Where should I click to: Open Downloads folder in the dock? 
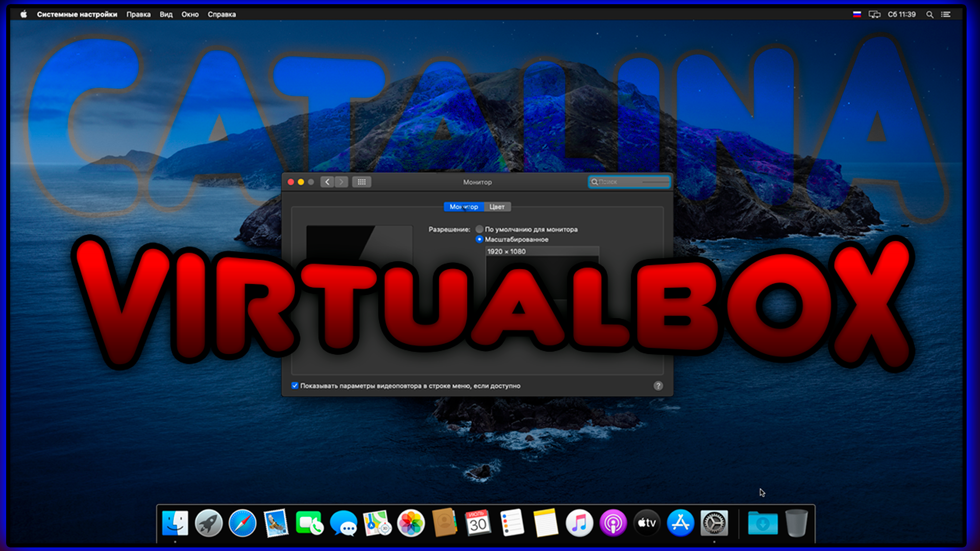coord(763,523)
